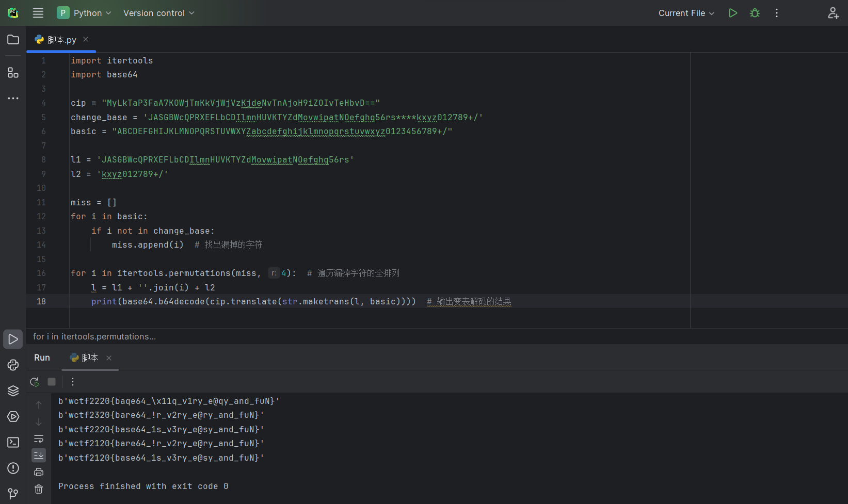
Task: Click the Run panel title label
Action: [42, 357]
